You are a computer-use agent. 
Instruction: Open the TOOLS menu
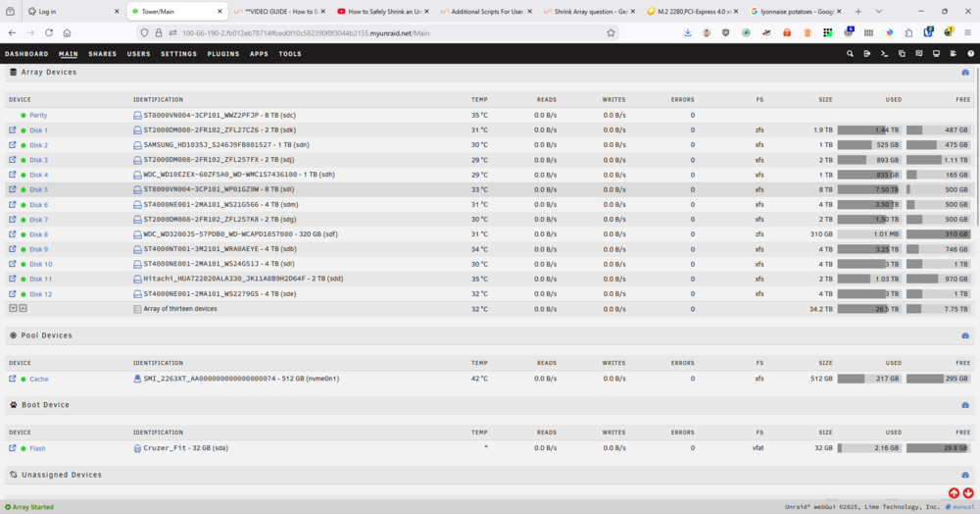[290, 54]
